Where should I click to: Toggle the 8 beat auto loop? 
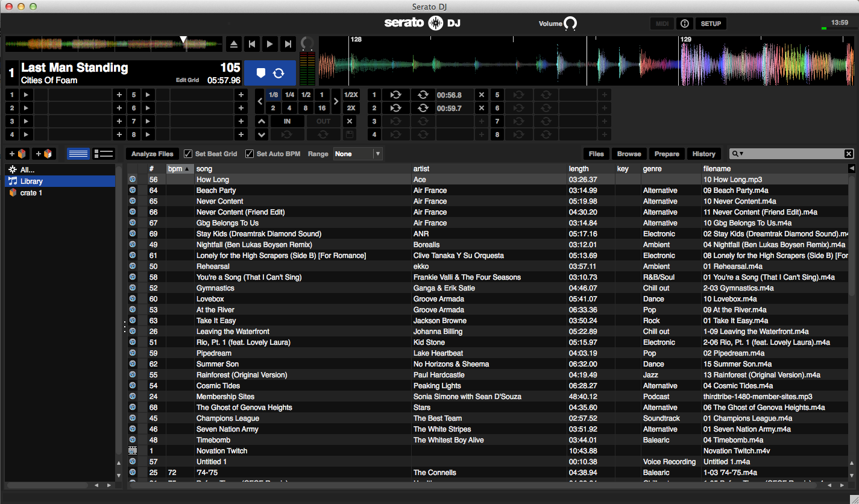pos(306,108)
